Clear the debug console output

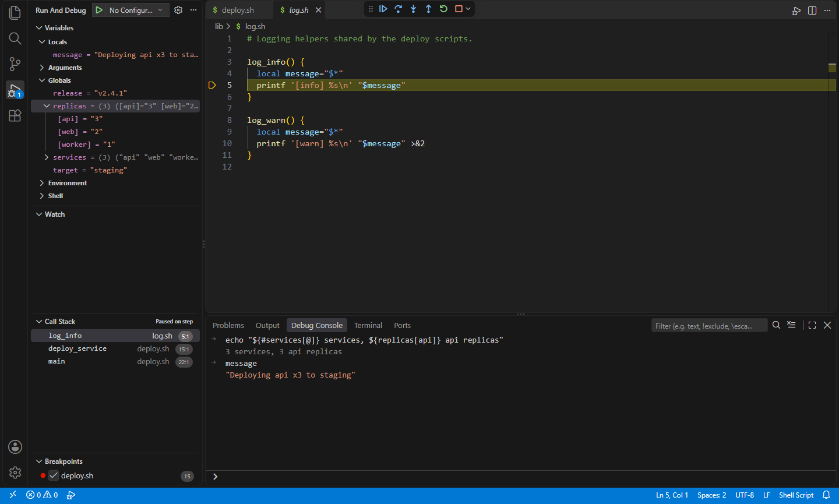tap(791, 325)
